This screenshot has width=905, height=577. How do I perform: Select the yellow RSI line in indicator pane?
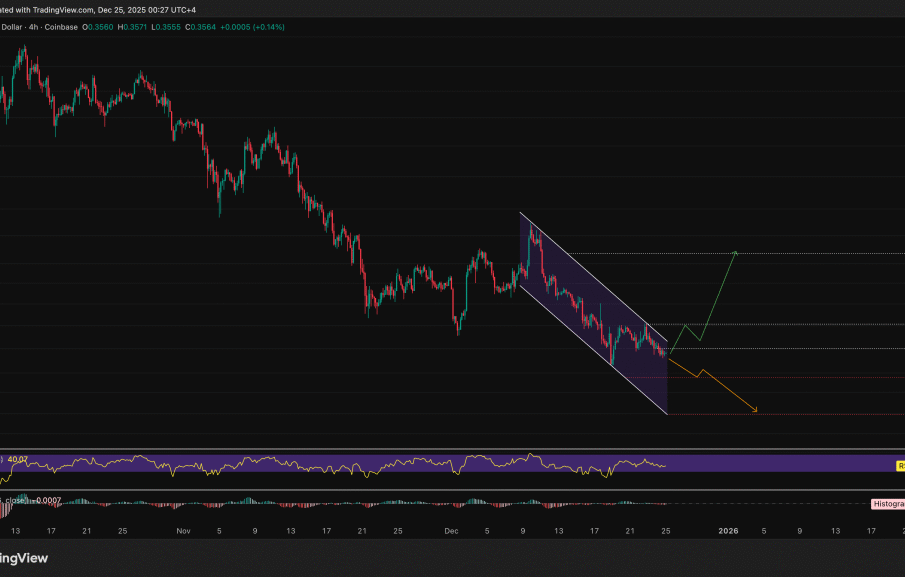pyautogui.click(x=300, y=464)
